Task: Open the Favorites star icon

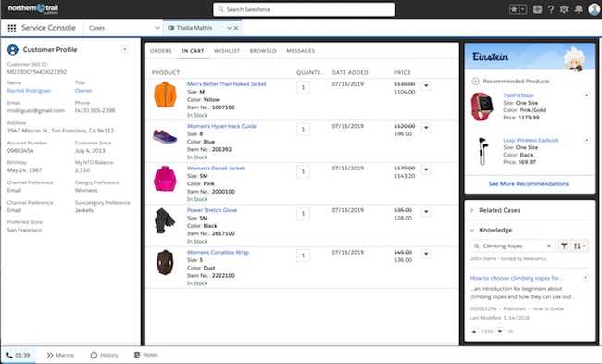Action: click(514, 9)
